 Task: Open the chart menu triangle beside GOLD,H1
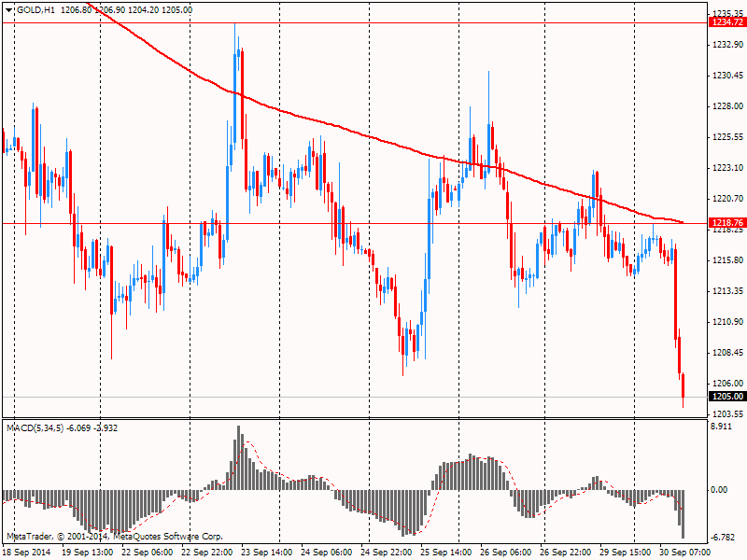tap(8, 10)
